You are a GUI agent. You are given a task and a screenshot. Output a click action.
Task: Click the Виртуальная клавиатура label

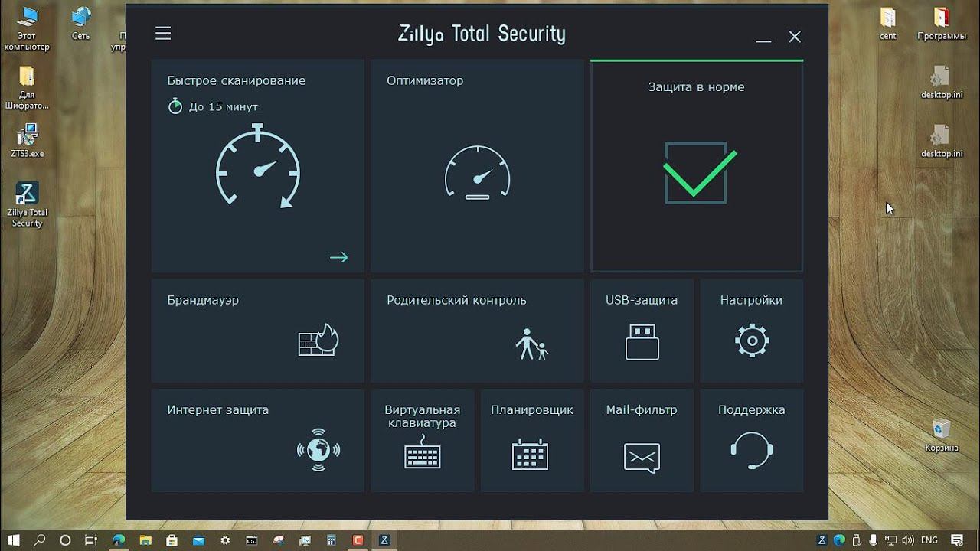pyautogui.click(x=423, y=416)
